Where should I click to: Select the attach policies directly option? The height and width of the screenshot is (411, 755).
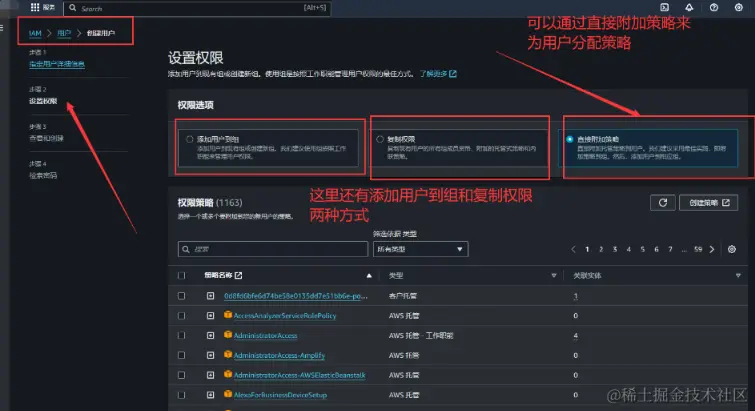tap(570, 139)
